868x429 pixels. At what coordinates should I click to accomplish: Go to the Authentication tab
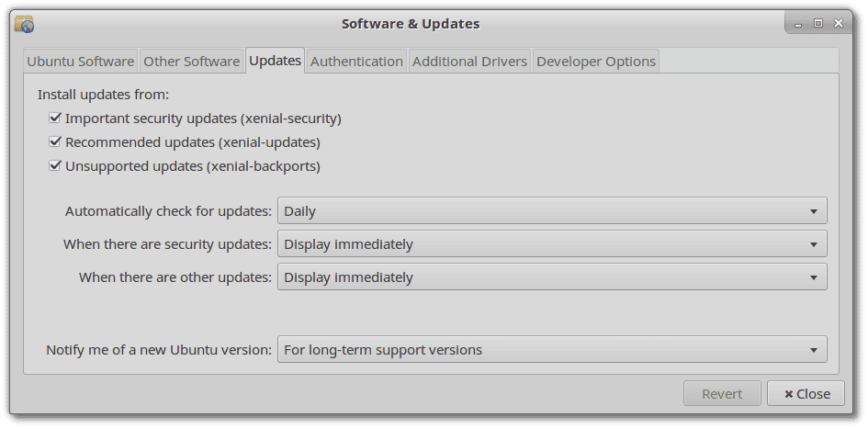click(356, 61)
